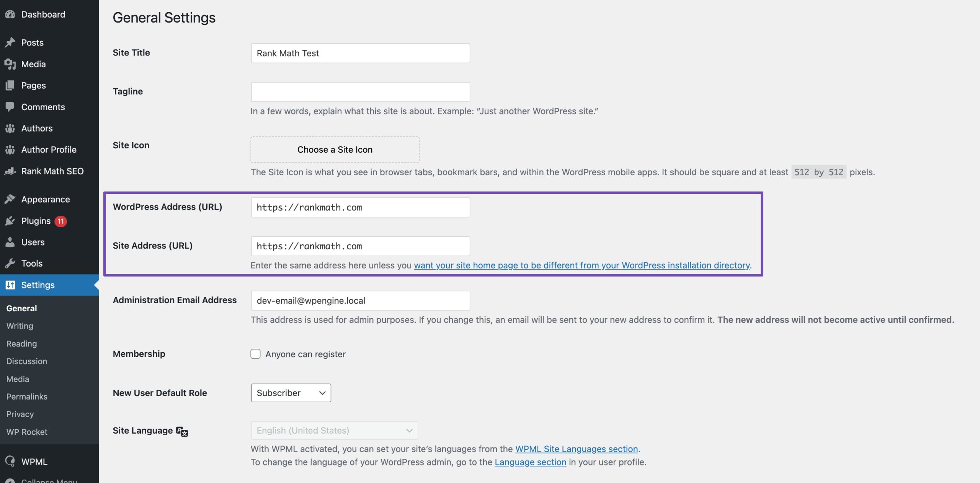Image resolution: width=980 pixels, height=483 pixels.
Task: Click the Tools wrench icon
Action: pyautogui.click(x=11, y=263)
